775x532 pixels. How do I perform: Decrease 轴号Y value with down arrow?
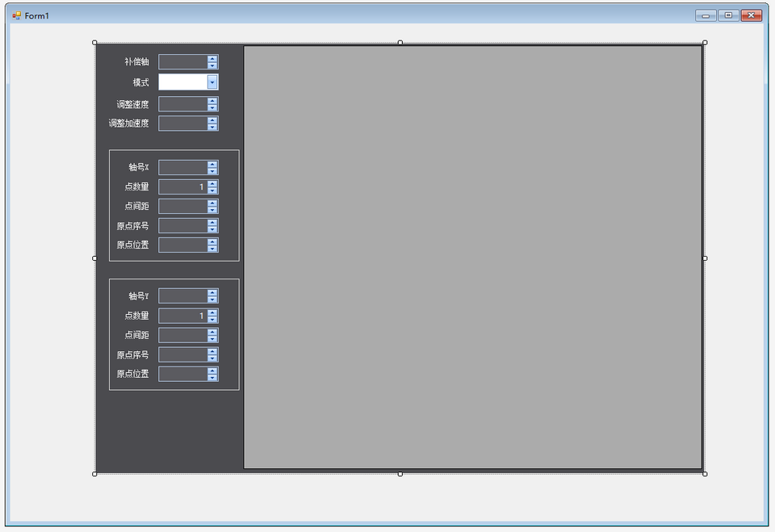(212, 300)
